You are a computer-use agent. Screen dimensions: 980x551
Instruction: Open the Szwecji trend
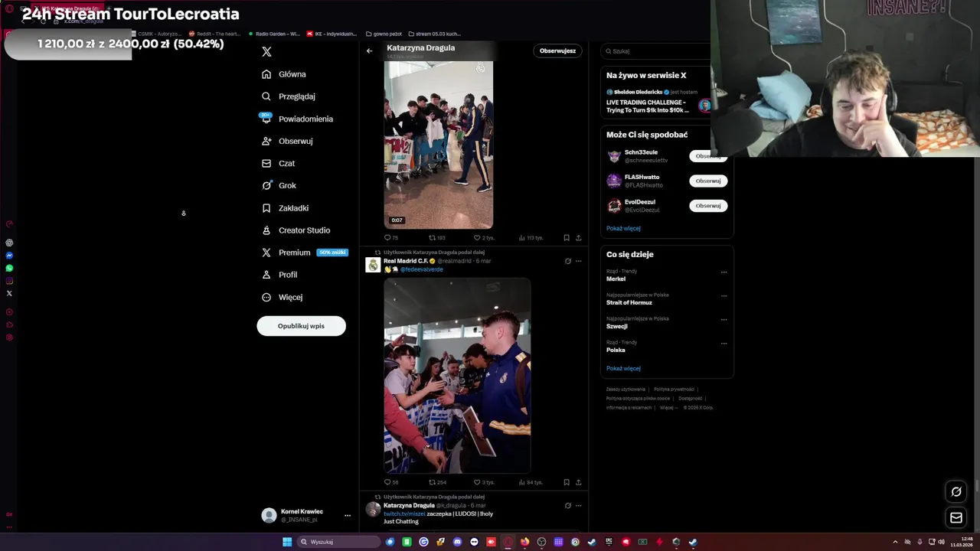pos(617,327)
